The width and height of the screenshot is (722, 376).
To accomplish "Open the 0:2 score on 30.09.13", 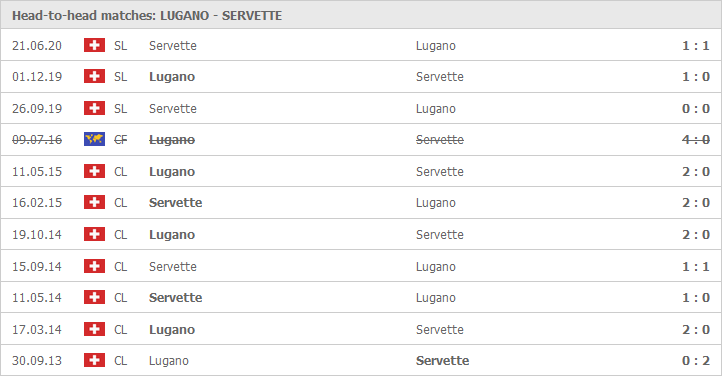I will click(x=696, y=360).
